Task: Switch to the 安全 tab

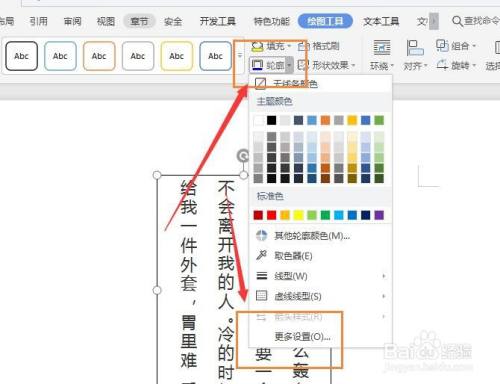Action: pos(173,22)
